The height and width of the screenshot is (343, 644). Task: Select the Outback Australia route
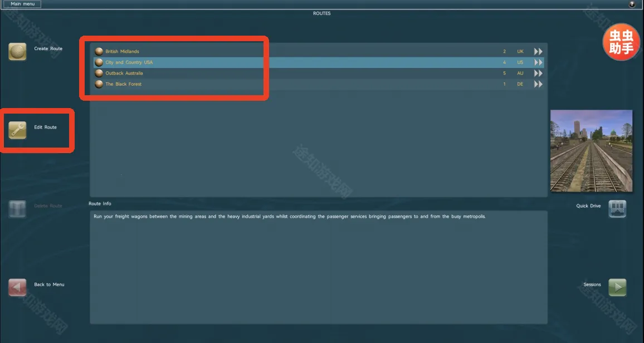pos(124,73)
